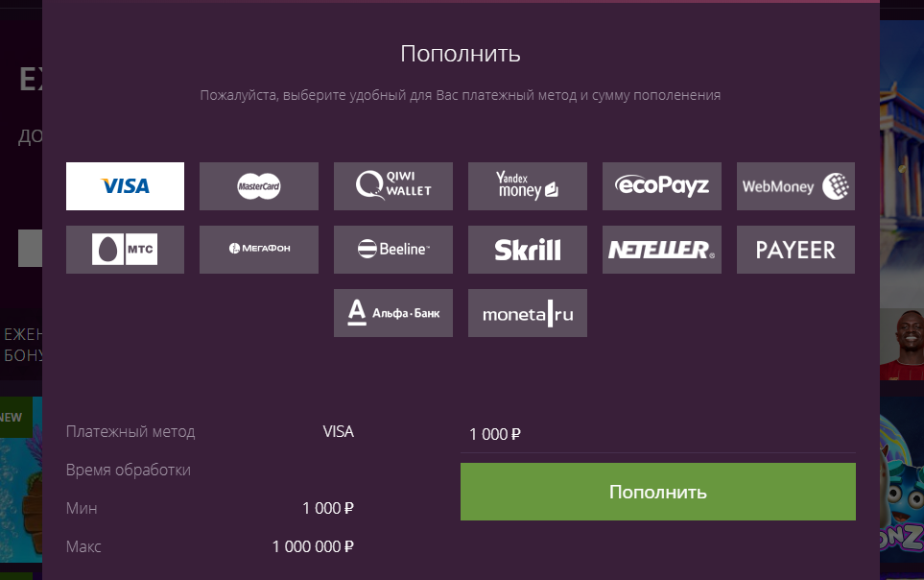Select the NETELLER payment tile
This screenshot has width=924, height=580.
pos(662,250)
